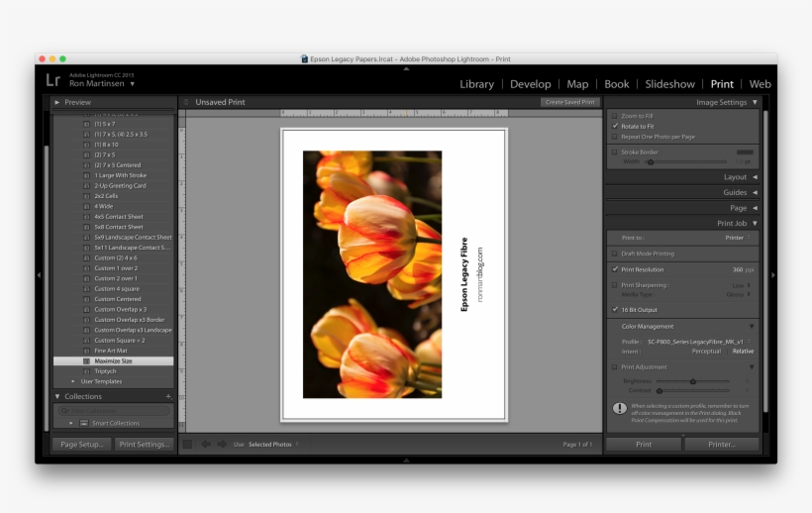Click the Stroke Border color swatch
Image resolution: width=812 pixels, height=513 pixels.
click(745, 153)
